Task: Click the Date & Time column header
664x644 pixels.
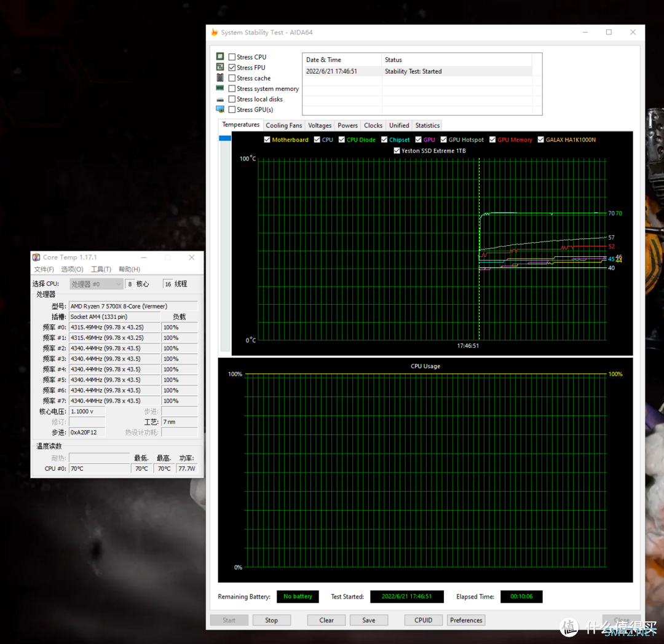Action: 342,60
